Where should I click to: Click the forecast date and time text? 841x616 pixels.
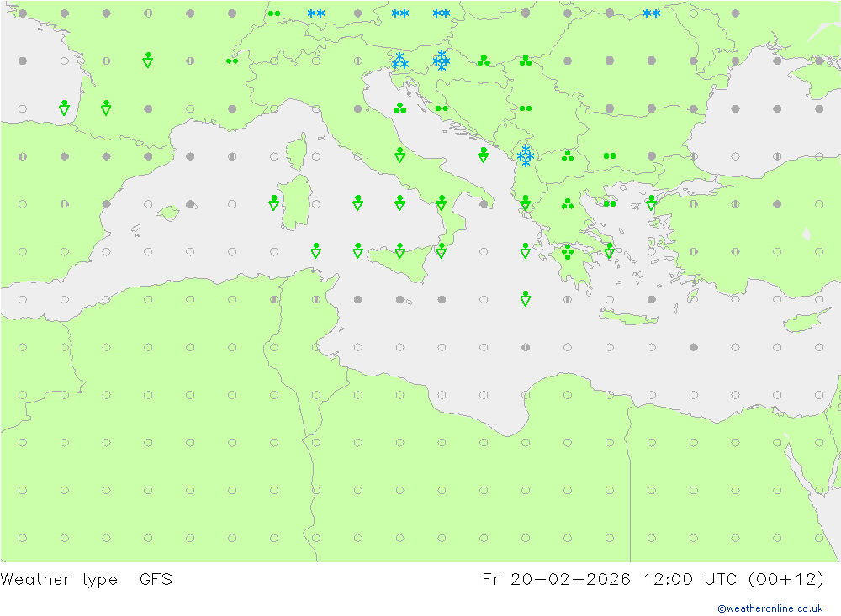(653, 580)
